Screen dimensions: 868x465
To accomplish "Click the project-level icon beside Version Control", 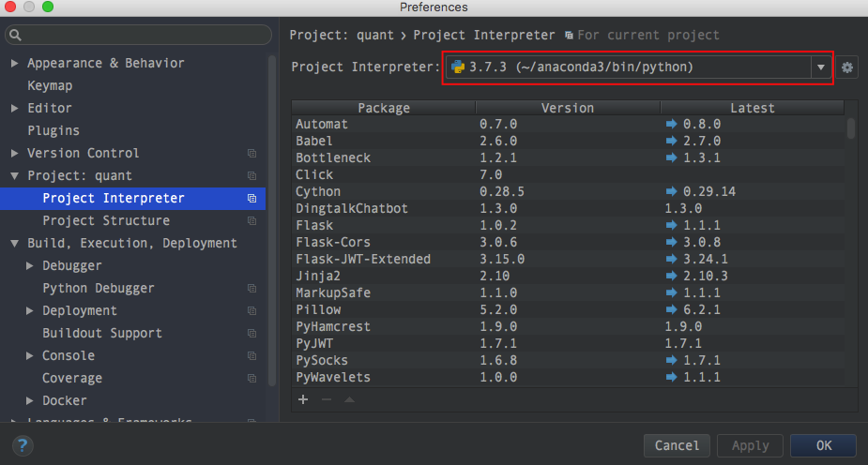I will (x=251, y=154).
